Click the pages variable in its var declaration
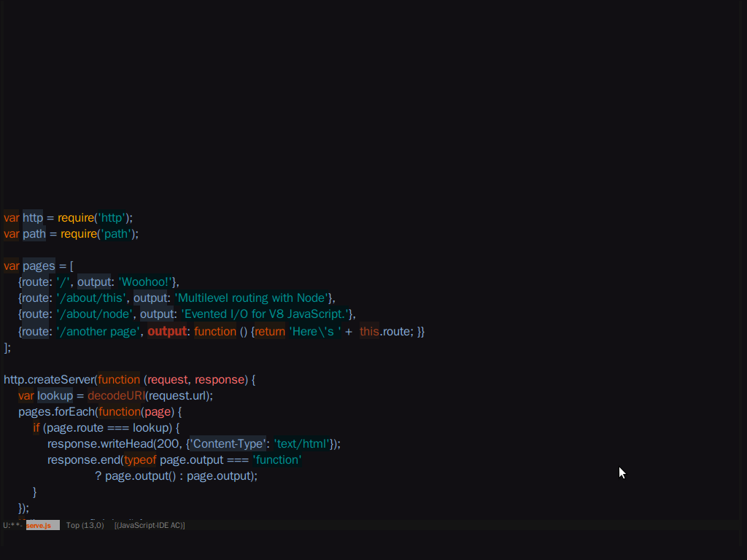 39,265
